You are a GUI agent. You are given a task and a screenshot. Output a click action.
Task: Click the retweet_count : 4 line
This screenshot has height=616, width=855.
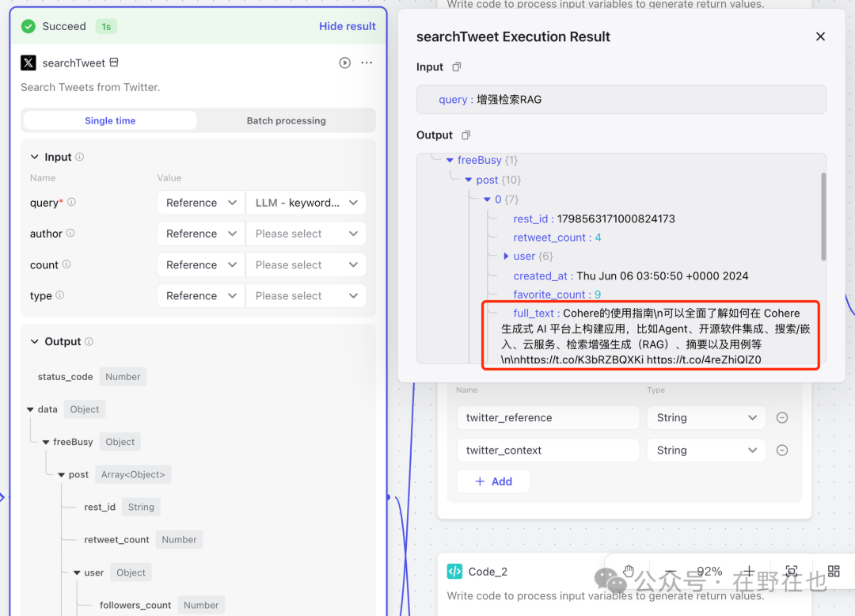point(557,238)
